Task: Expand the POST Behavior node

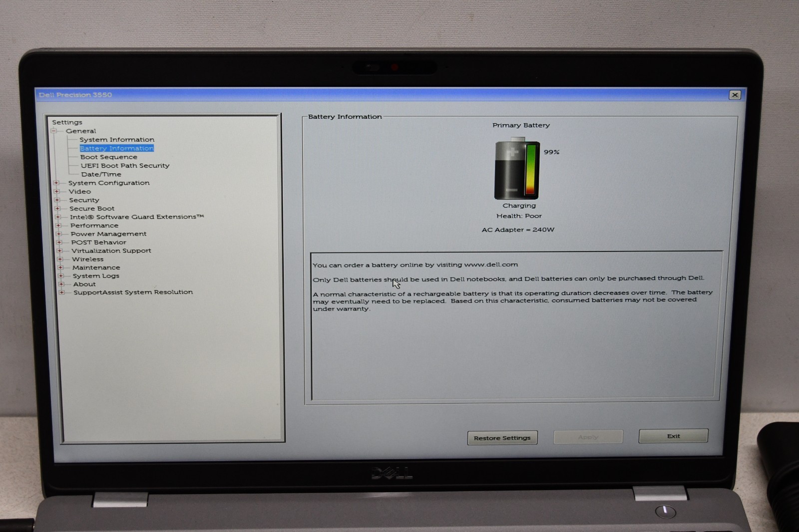Action: point(59,242)
